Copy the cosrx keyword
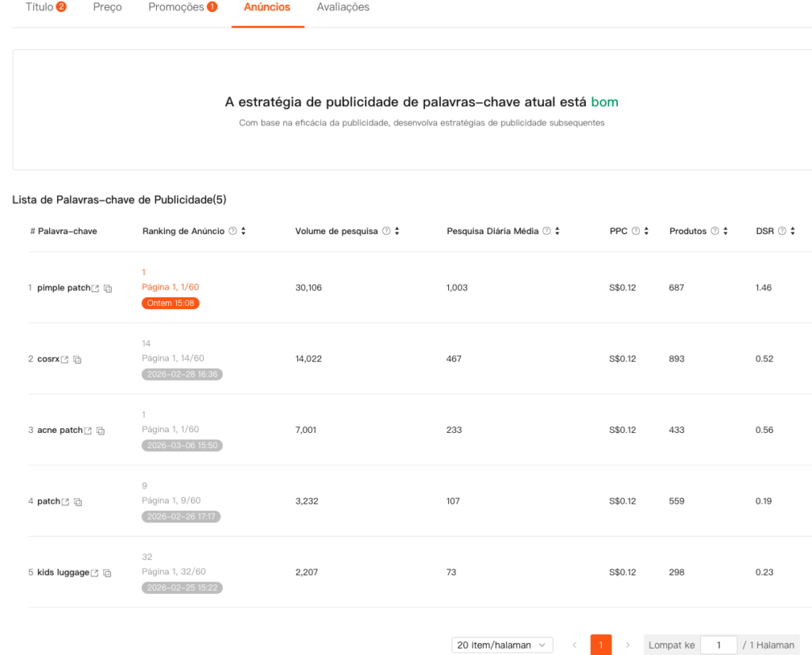The image size is (812, 655). tap(78, 360)
